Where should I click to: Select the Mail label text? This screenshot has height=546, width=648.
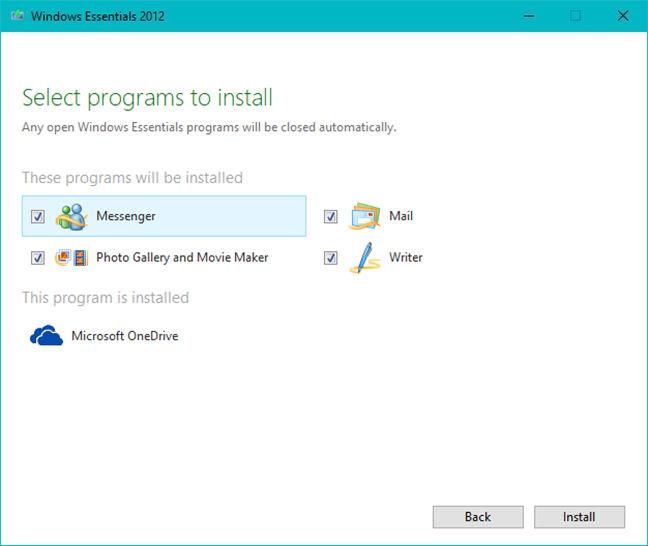(x=401, y=216)
